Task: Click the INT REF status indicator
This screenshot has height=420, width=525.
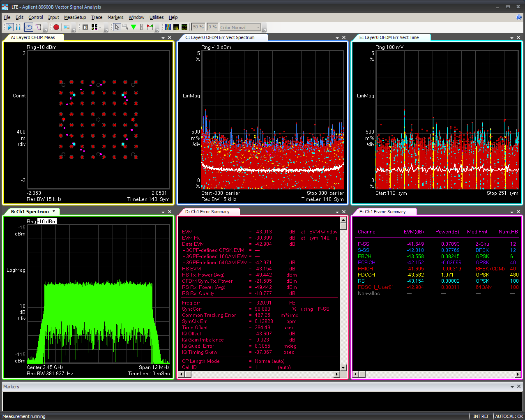Action: tap(481, 416)
